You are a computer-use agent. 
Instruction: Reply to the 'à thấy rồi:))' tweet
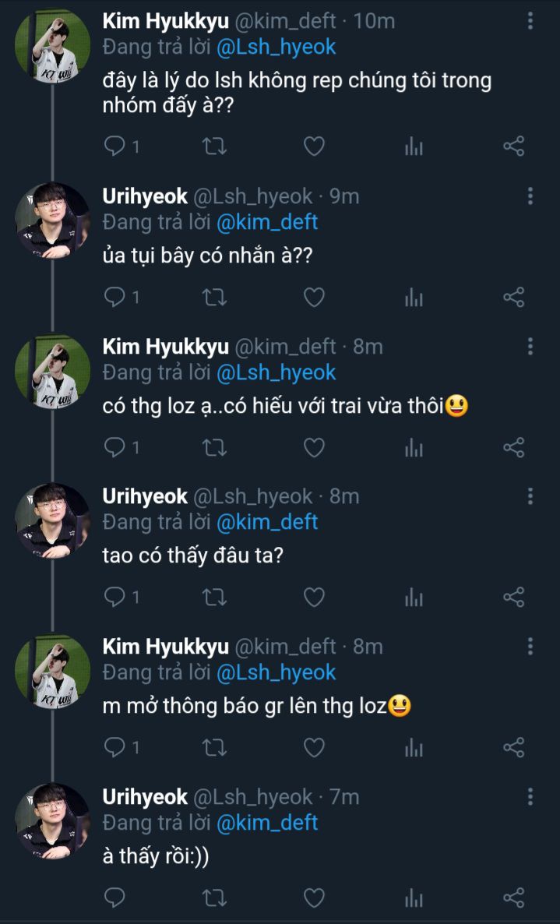tap(114, 898)
